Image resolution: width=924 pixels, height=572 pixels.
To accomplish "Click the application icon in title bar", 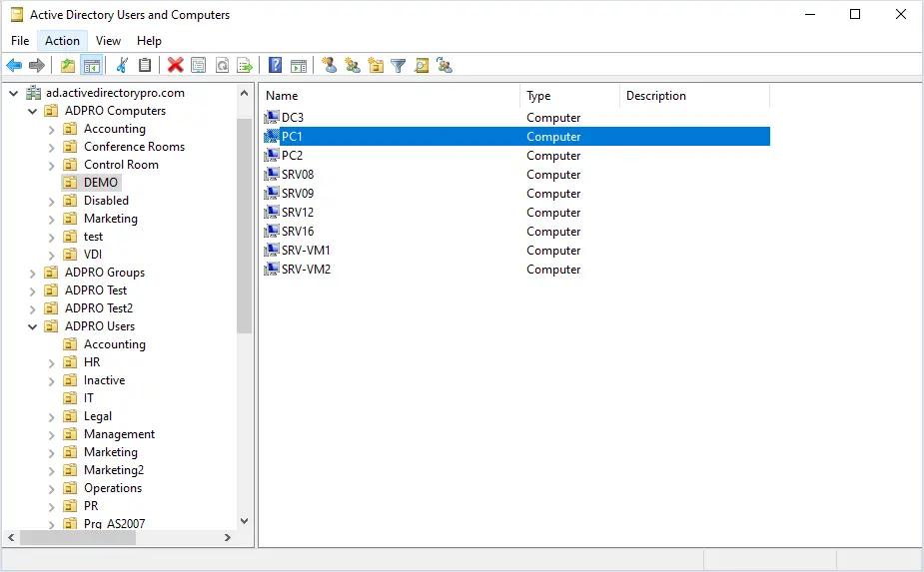I will tap(17, 15).
